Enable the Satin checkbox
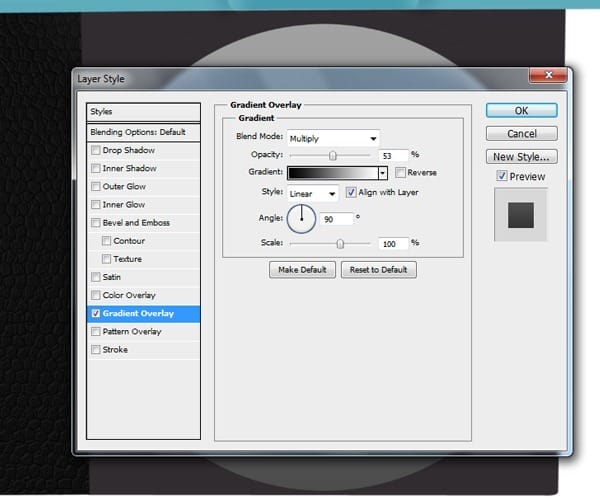Image resolution: width=600 pixels, height=500 pixels. click(x=96, y=277)
